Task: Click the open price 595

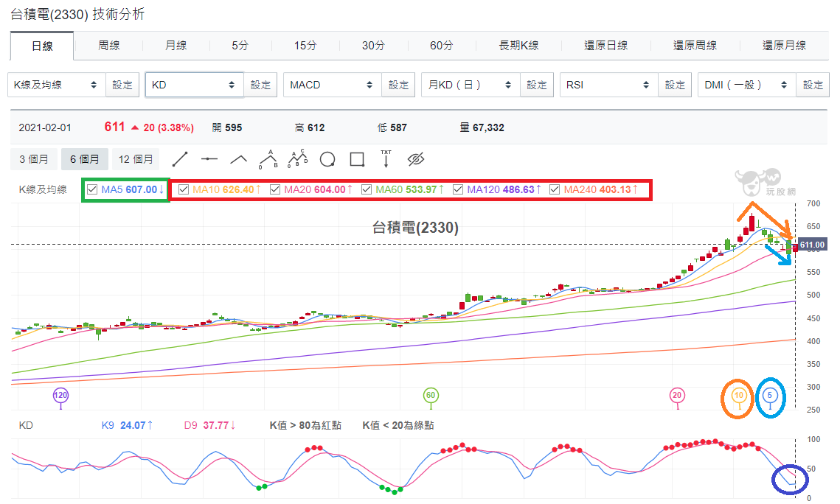Action: tap(234, 128)
